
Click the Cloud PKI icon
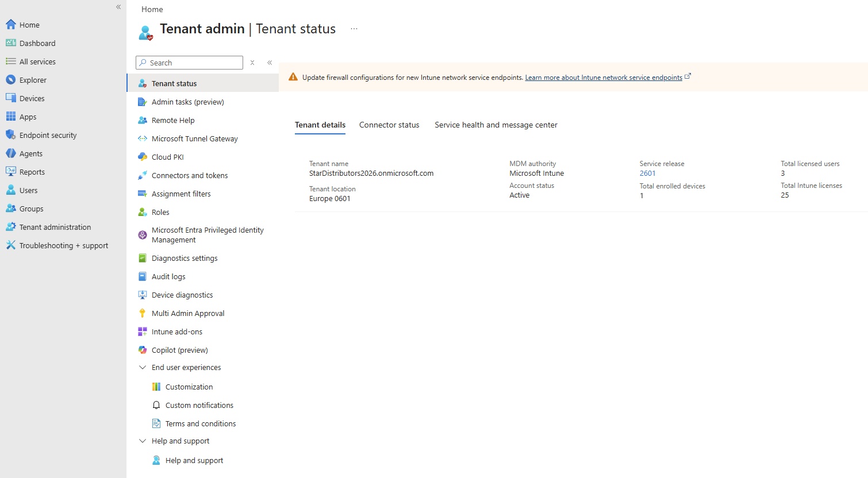pyautogui.click(x=143, y=157)
